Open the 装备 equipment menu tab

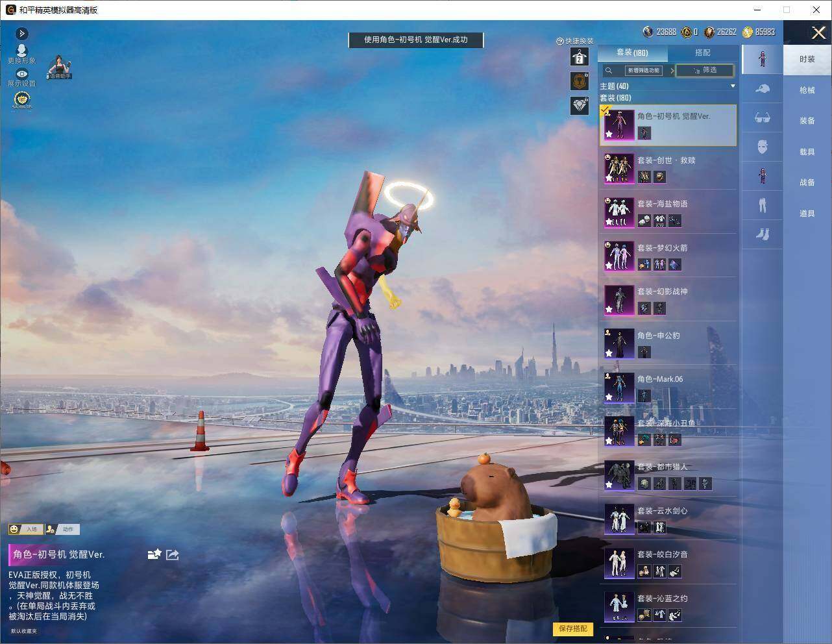(x=807, y=120)
